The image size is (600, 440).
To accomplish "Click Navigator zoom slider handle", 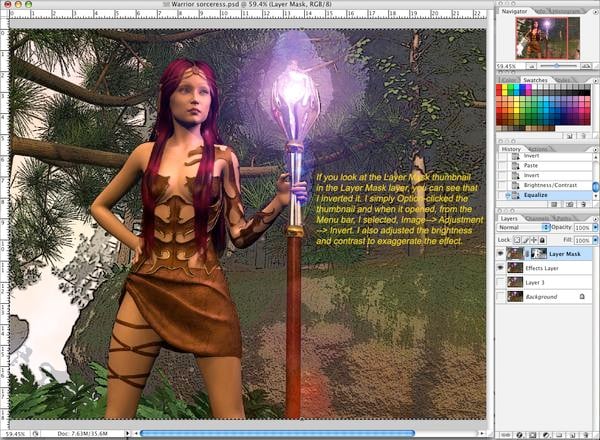I will 556,66.
